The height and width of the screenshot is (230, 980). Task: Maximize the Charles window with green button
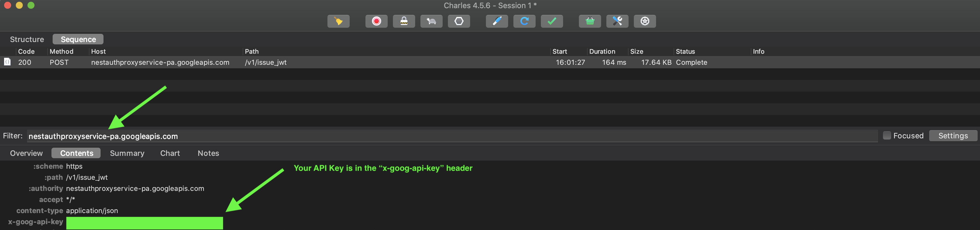click(31, 5)
